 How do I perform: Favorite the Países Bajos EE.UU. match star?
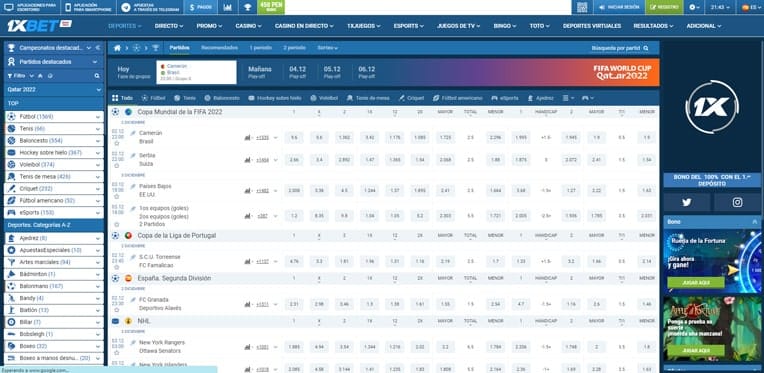116,197
